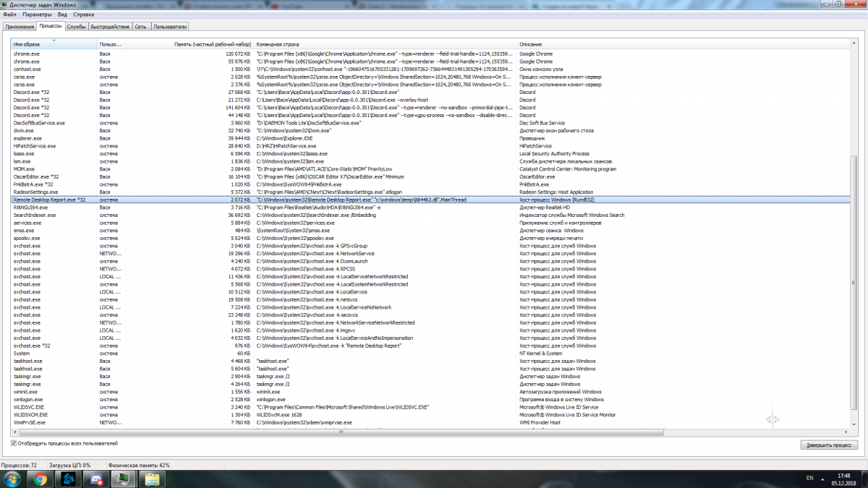868x488 pixels.
Task: Select the System process row
Action: point(430,353)
